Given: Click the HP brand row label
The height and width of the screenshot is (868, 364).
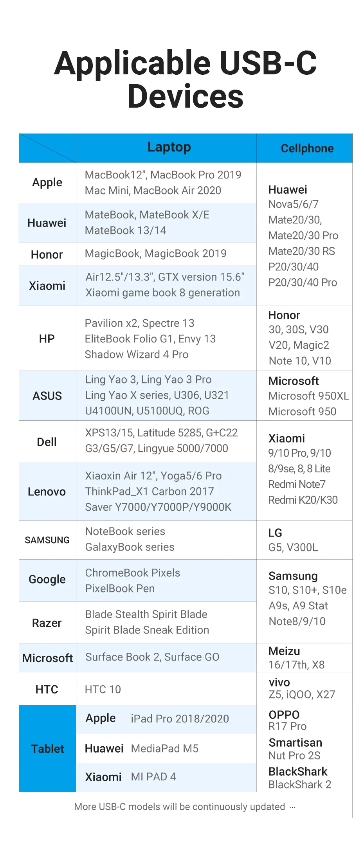Looking at the screenshot, I should pos(47,339).
